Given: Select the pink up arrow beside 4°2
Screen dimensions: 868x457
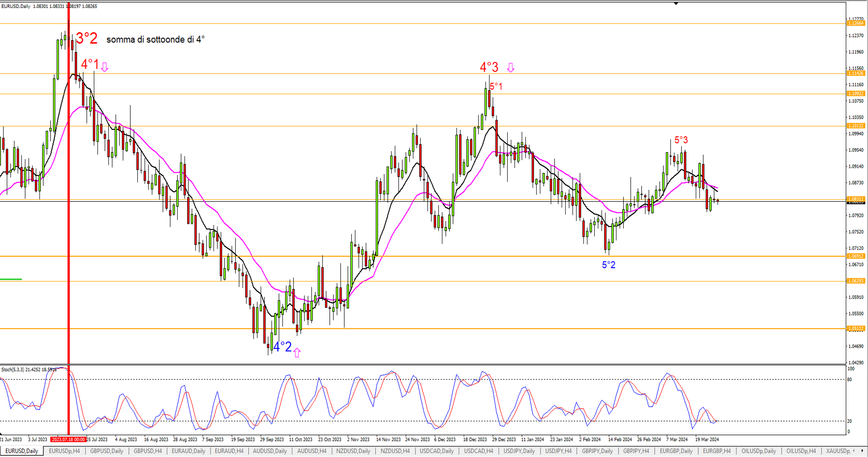Looking at the screenshot, I should tap(297, 353).
